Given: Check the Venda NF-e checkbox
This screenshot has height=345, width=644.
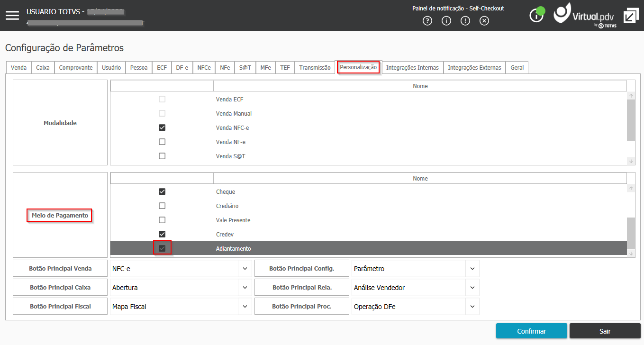Looking at the screenshot, I should (162, 142).
